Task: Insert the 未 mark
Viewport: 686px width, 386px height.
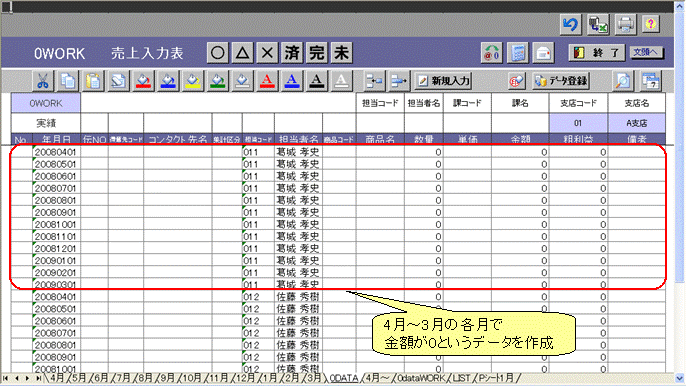Action: click(x=341, y=53)
